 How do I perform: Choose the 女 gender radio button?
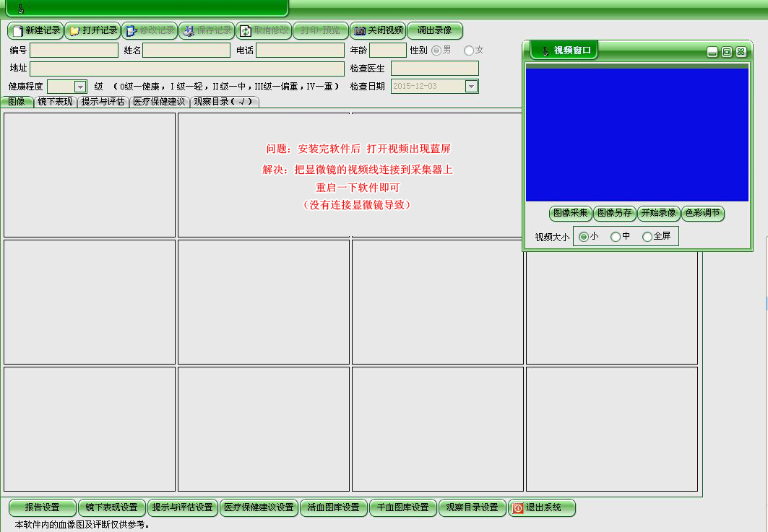tap(469, 51)
